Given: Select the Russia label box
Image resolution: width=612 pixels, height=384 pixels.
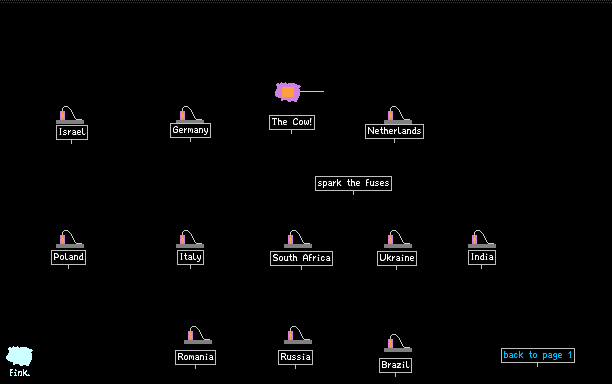Looking at the screenshot, I should click(x=295, y=357).
